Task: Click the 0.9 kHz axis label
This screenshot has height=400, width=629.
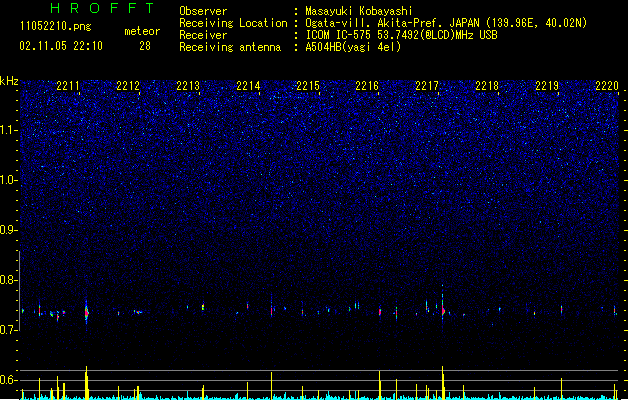Action: (x=8, y=230)
